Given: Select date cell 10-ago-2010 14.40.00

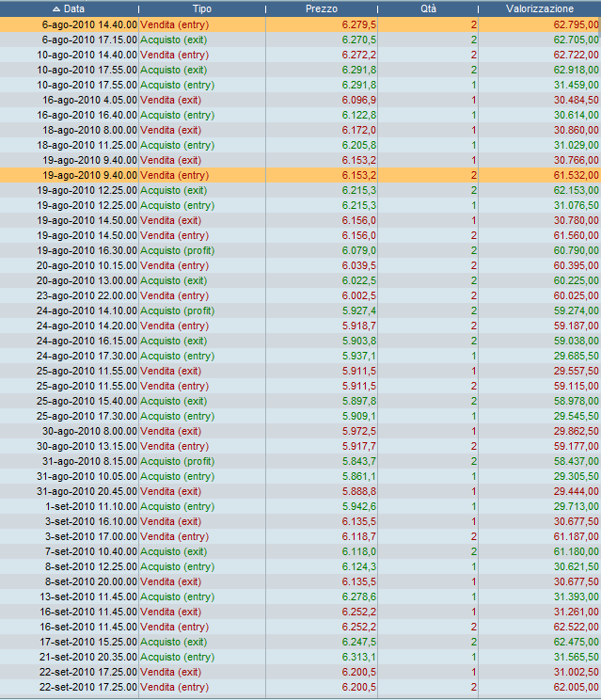Looking at the screenshot, I should click(87, 55).
